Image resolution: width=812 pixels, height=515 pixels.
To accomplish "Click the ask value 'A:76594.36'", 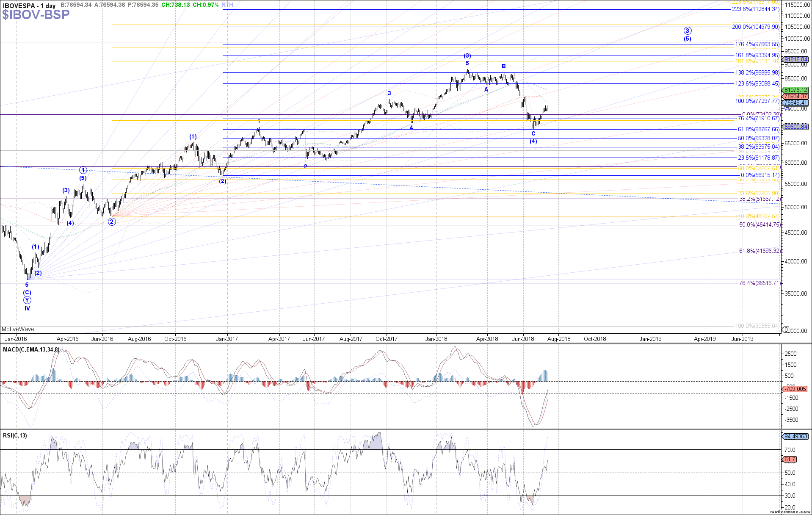I will (x=110, y=5).
